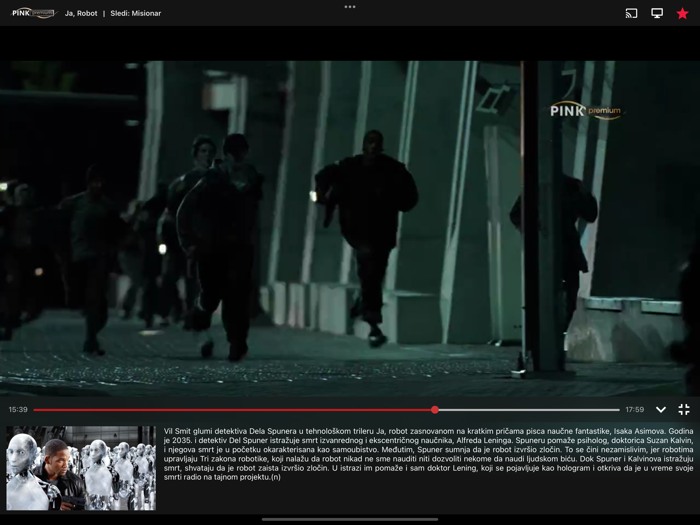
Task: Toggle the red favorite star
Action: click(683, 13)
